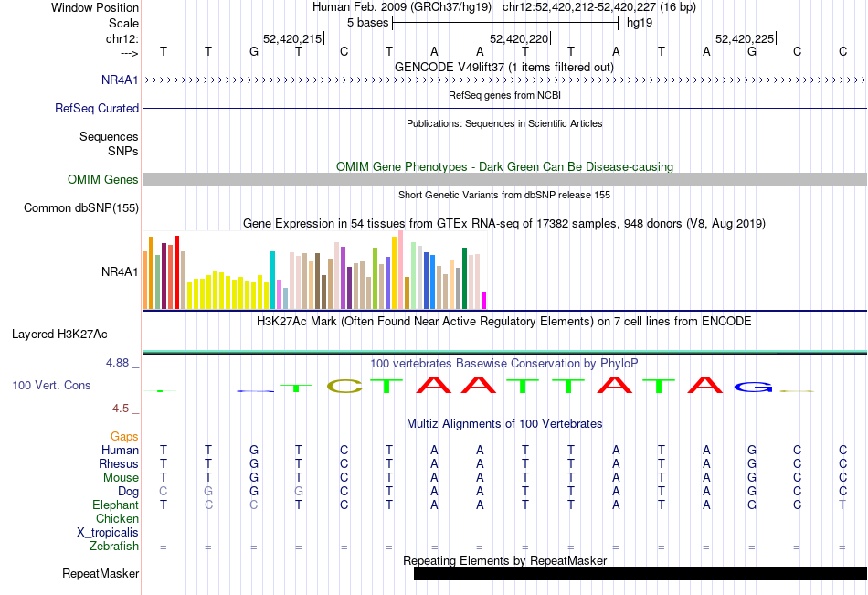Click the RefSeq Curated gene line
The width and height of the screenshot is (868, 595).
[x=504, y=108]
